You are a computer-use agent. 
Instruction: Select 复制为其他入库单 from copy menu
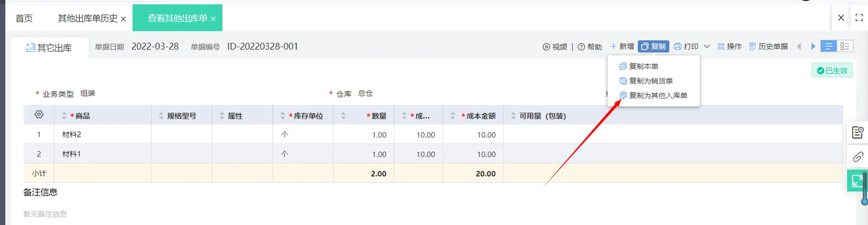(x=653, y=95)
